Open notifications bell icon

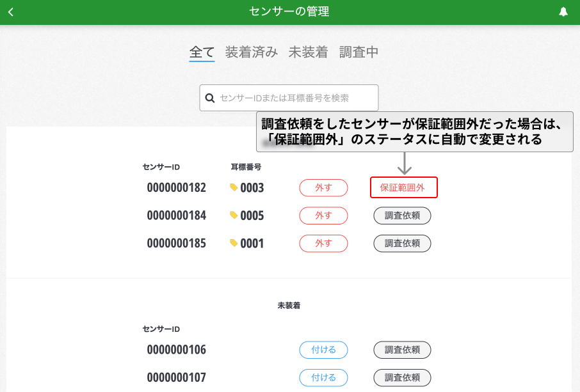click(x=563, y=12)
